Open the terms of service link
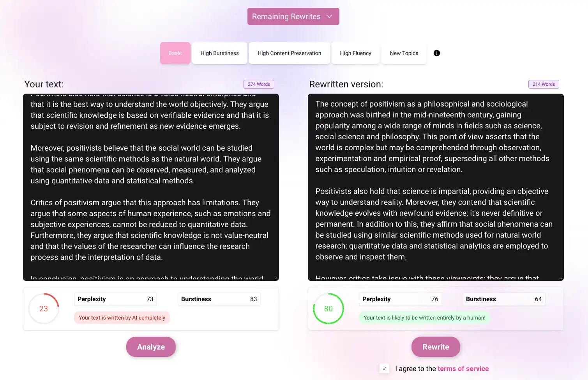Screen dimensions: 588x380 [x=463, y=368]
